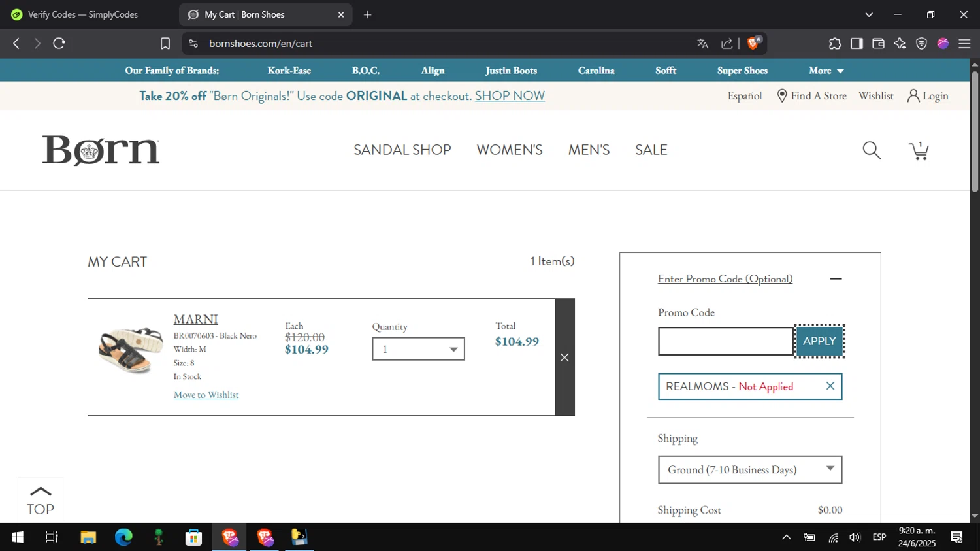Visit B.O.C. brand site
980x551 pixels.
pyautogui.click(x=366, y=71)
